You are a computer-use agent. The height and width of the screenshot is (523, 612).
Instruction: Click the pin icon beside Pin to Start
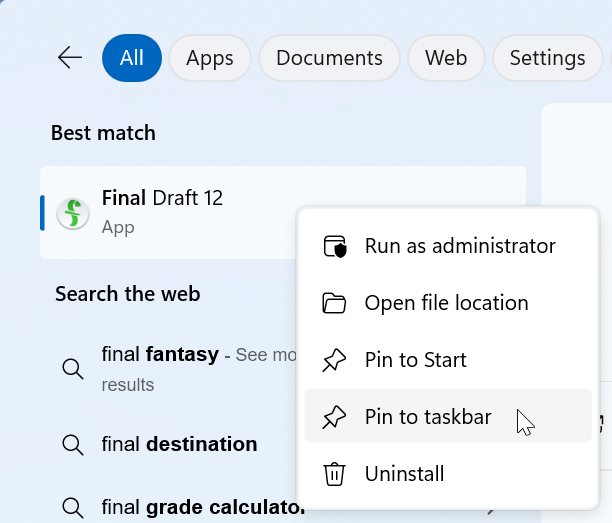334,360
